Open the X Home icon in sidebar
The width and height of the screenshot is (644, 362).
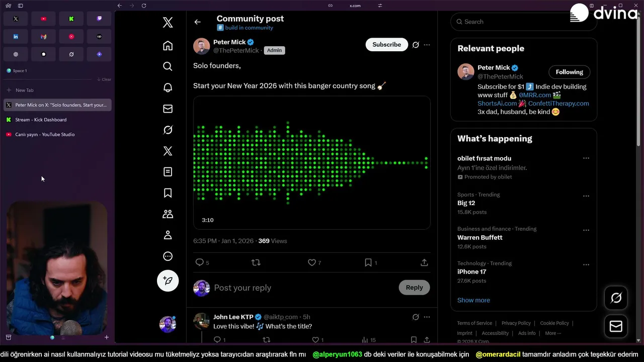pos(168,46)
